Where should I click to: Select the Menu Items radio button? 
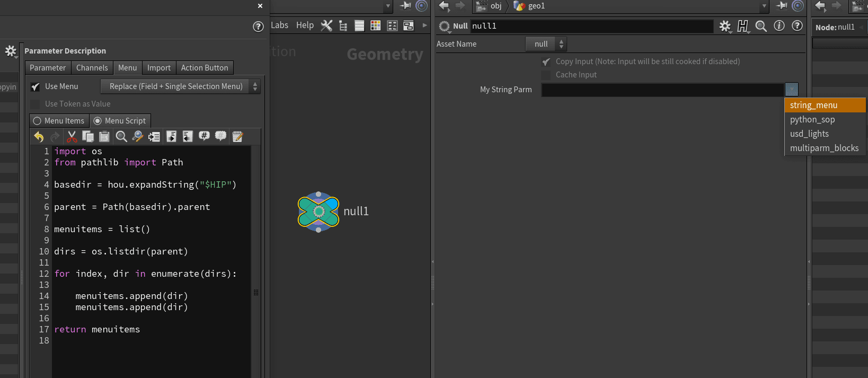point(38,121)
